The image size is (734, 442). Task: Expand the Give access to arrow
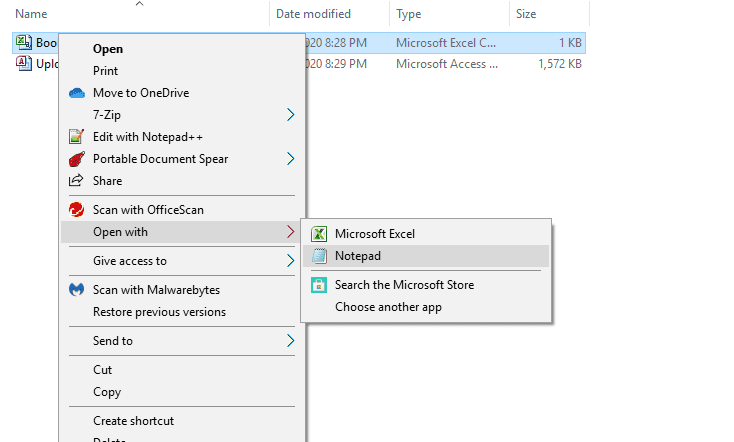pyautogui.click(x=290, y=260)
